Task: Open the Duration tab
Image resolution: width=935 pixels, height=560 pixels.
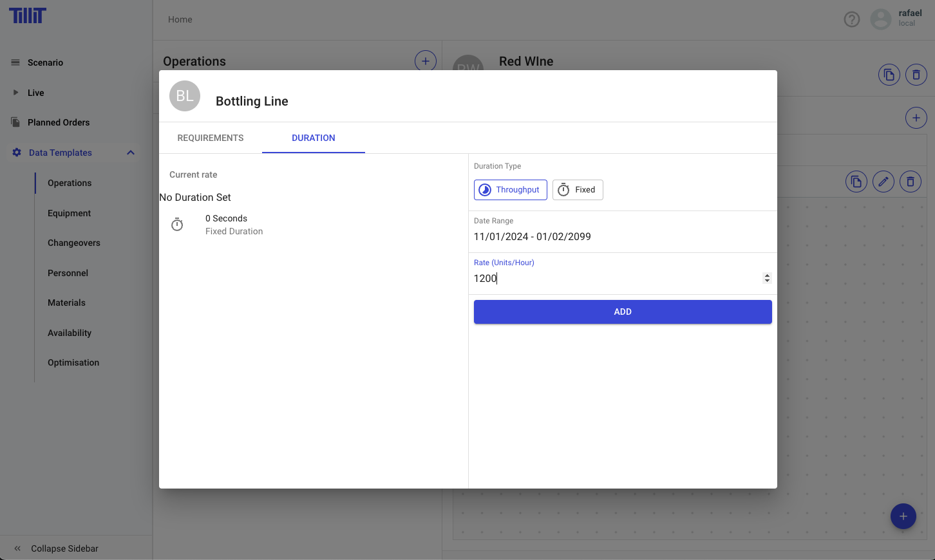Action: [313, 138]
